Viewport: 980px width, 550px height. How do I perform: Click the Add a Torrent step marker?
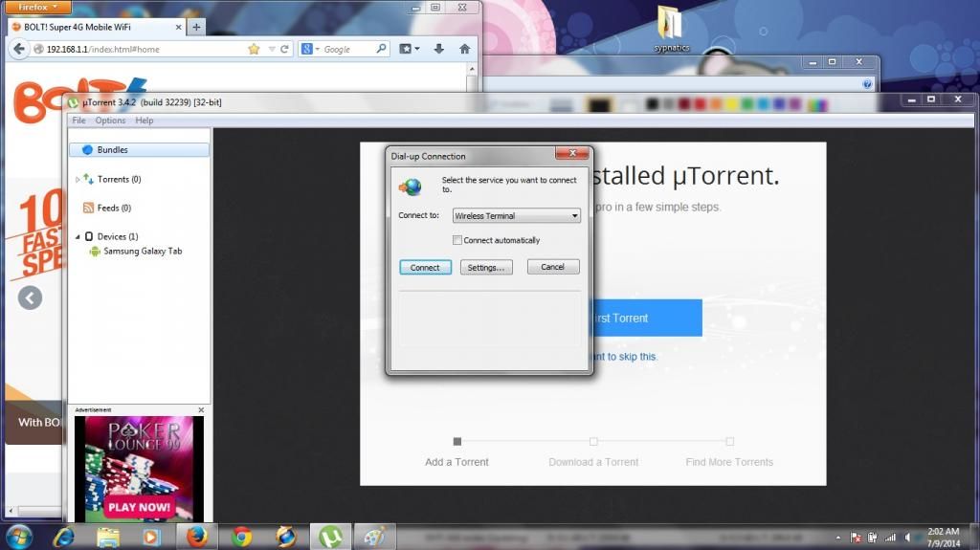[x=457, y=441]
